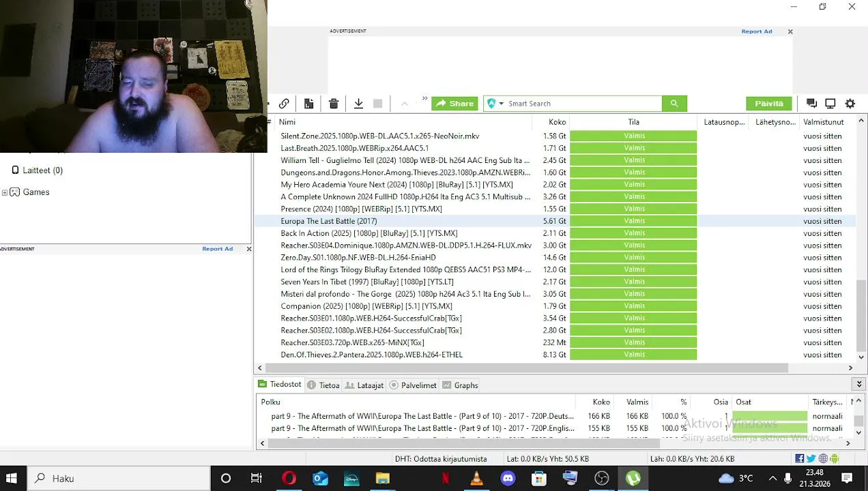Open Outlook from taskbar

click(x=320, y=478)
